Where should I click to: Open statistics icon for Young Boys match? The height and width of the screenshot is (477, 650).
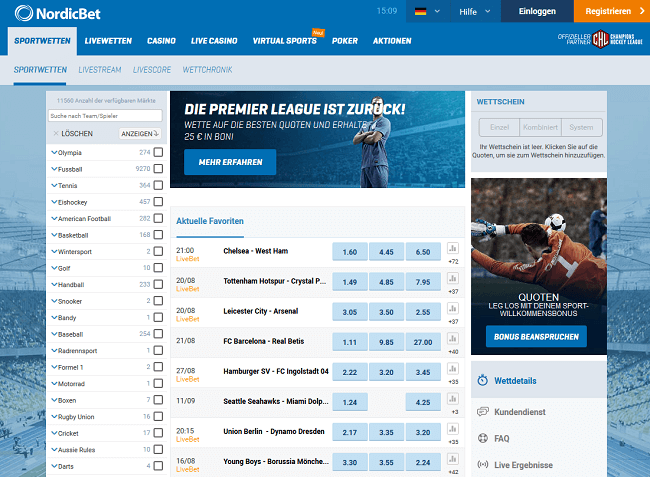click(x=453, y=459)
